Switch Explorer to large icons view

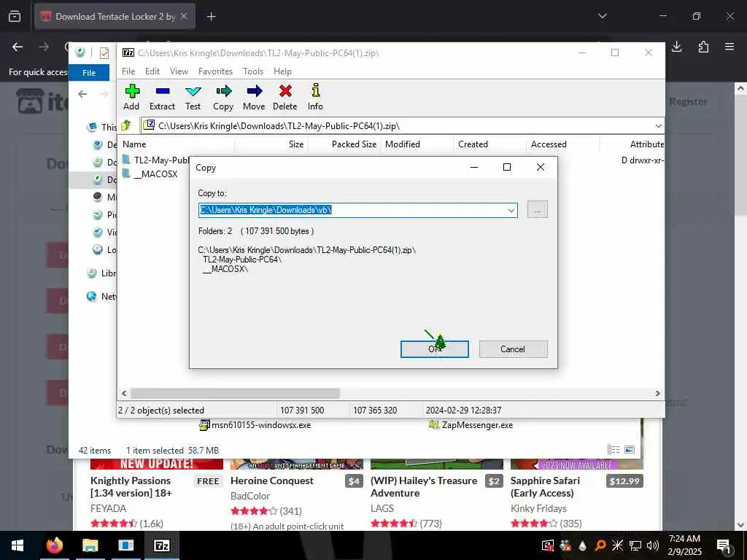(630, 449)
